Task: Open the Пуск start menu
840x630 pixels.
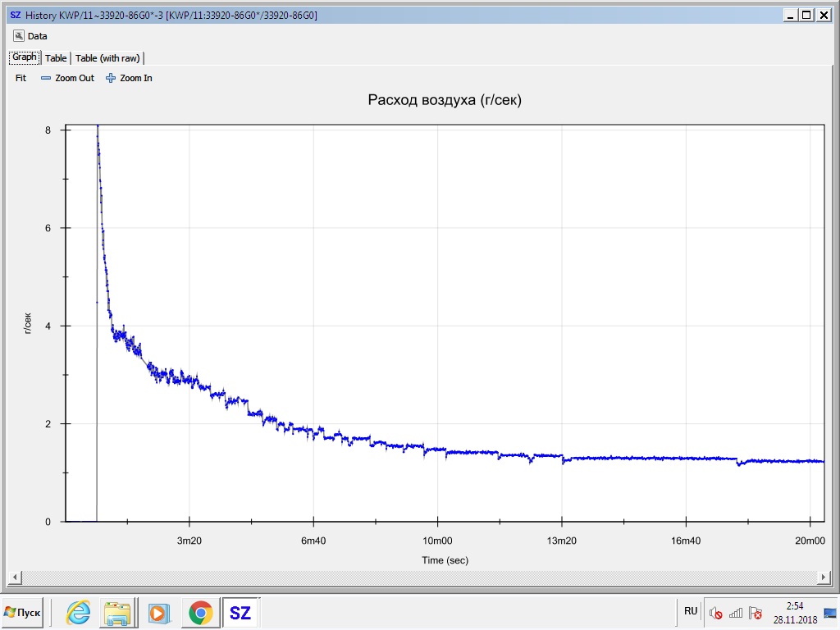Action: click(x=23, y=612)
